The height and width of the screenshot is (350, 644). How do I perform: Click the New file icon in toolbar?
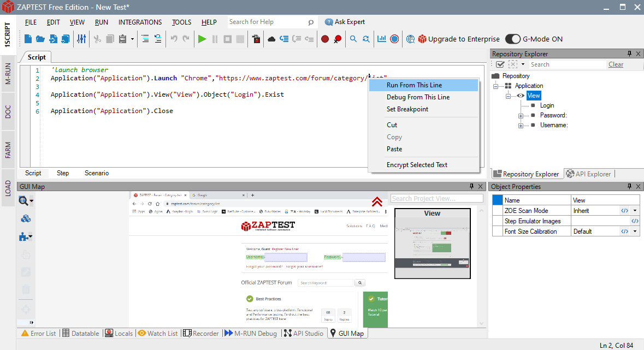pos(28,39)
